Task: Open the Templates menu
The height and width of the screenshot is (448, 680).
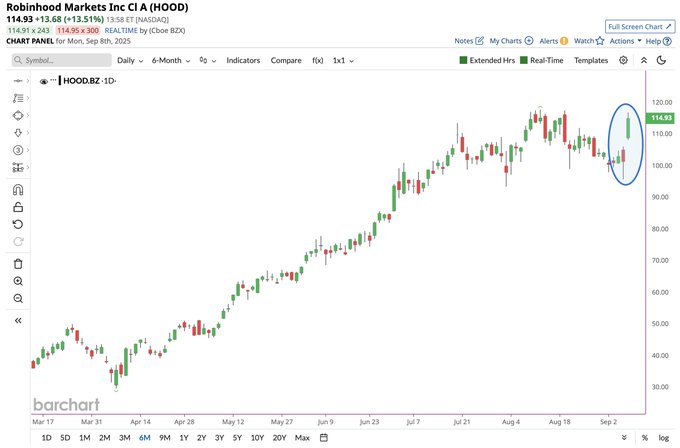Action: pyautogui.click(x=591, y=60)
